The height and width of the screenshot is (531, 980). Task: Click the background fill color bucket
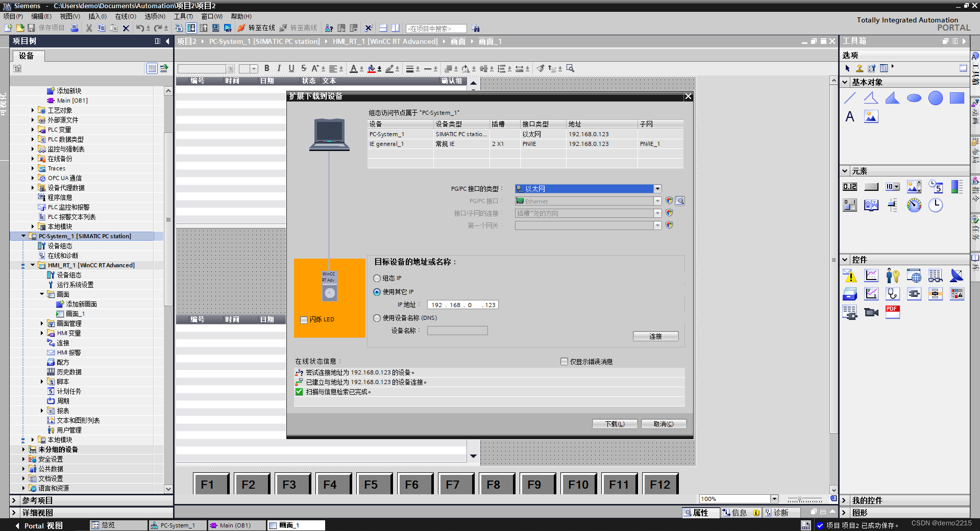(x=372, y=68)
